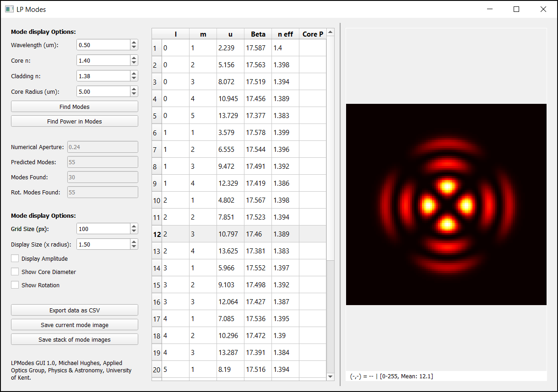The width and height of the screenshot is (558, 392).
Task: Toggle Show Rotation on
Action: click(14, 285)
